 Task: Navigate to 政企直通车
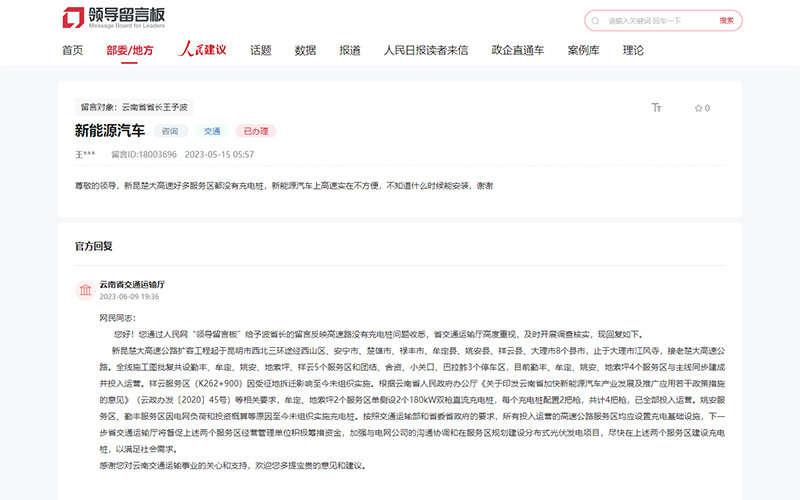click(517, 50)
